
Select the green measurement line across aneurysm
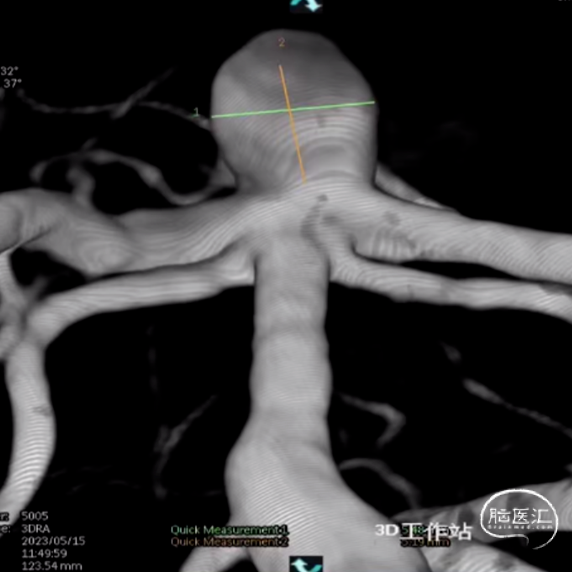(x=293, y=110)
